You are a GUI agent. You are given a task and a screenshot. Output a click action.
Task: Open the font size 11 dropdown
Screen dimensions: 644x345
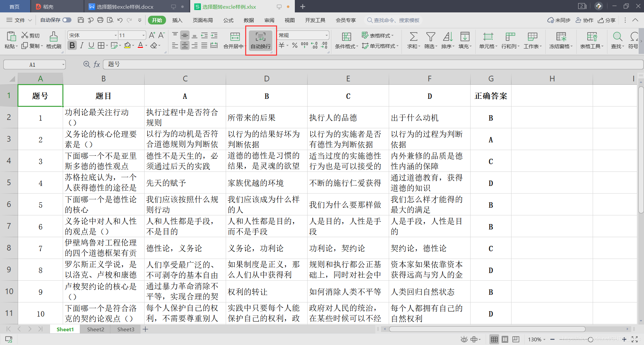144,35
